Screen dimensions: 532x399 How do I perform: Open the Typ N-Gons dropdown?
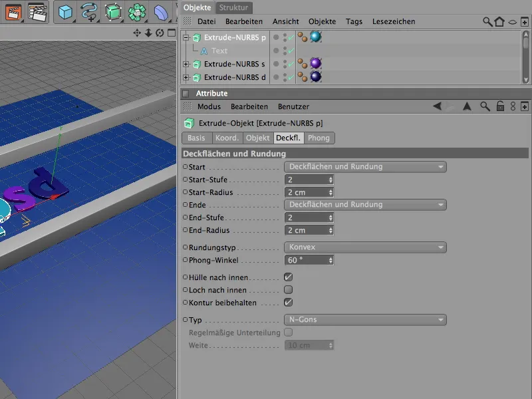(x=365, y=320)
